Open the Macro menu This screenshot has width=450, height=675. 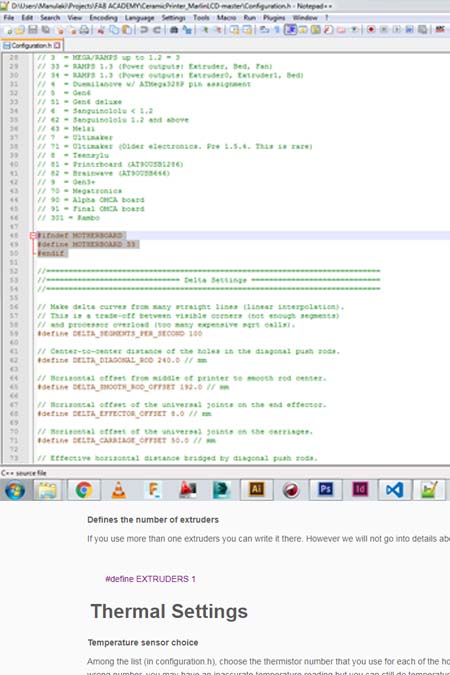click(226, 18)
